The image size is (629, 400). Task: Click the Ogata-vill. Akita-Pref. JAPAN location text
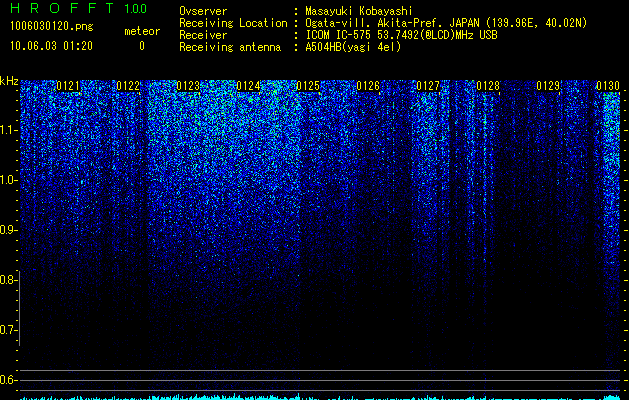tap(446, 23)
